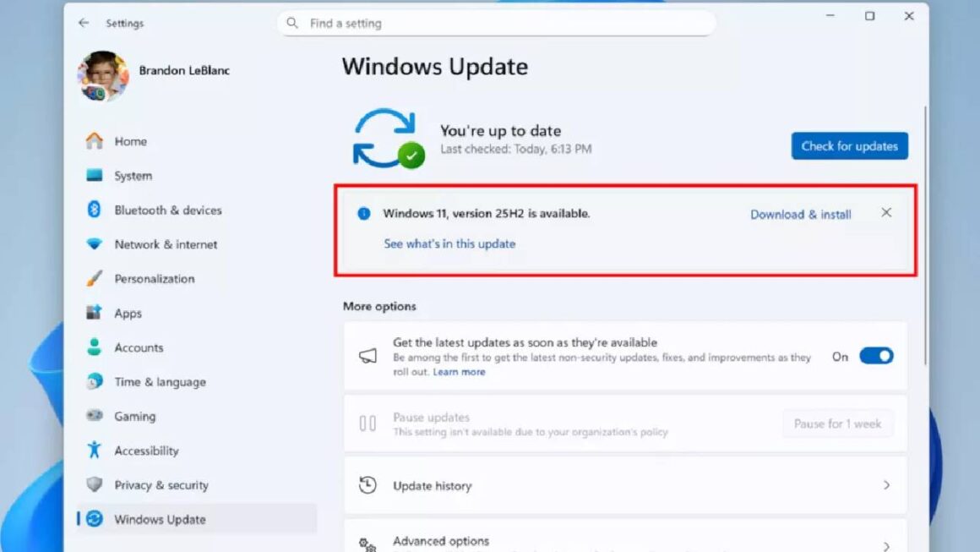Click Download & install link
Screen dimensions: 980x552
tap(801, 215)
